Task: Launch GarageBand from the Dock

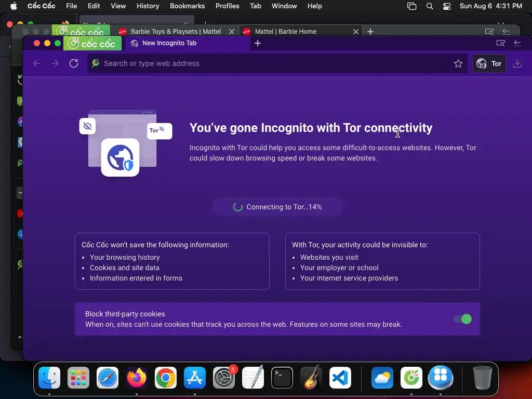Action: (311, 377)
